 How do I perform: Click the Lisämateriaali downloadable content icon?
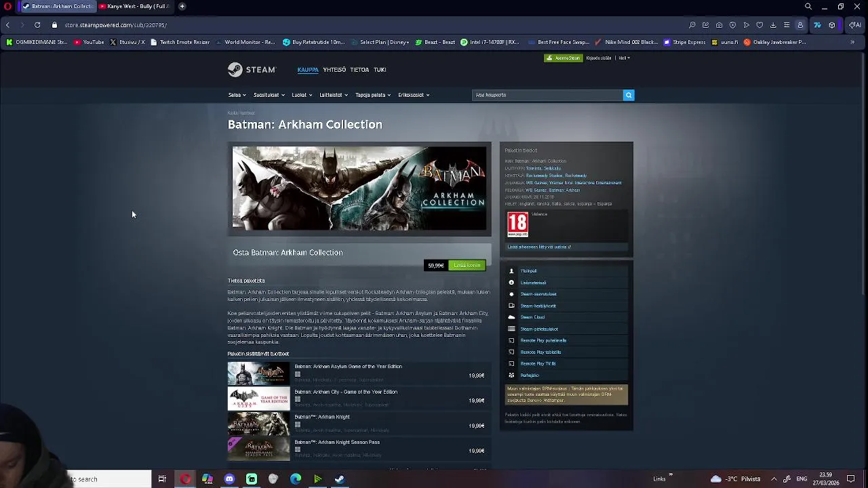pos(511,283)
